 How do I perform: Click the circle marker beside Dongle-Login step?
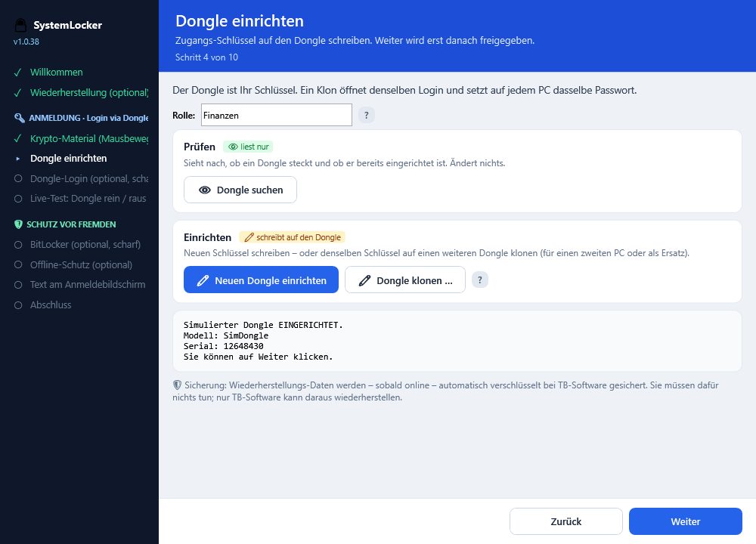(18, 179)
